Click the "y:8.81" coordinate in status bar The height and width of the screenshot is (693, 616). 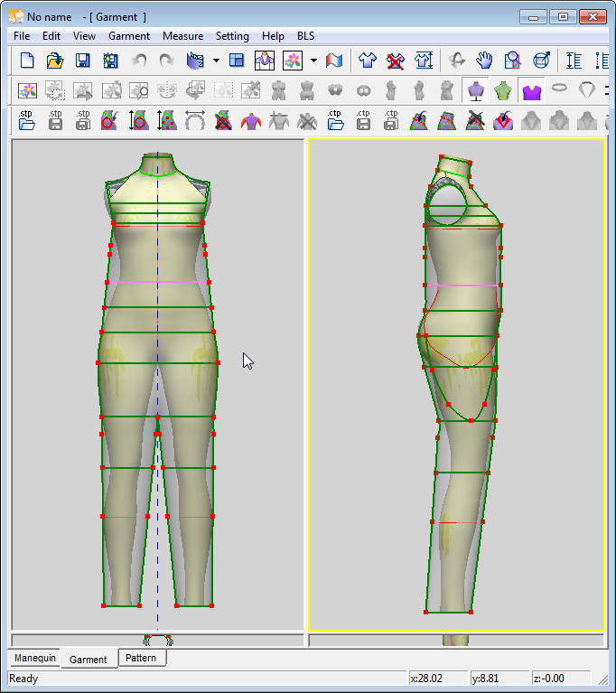click(486, 679)
